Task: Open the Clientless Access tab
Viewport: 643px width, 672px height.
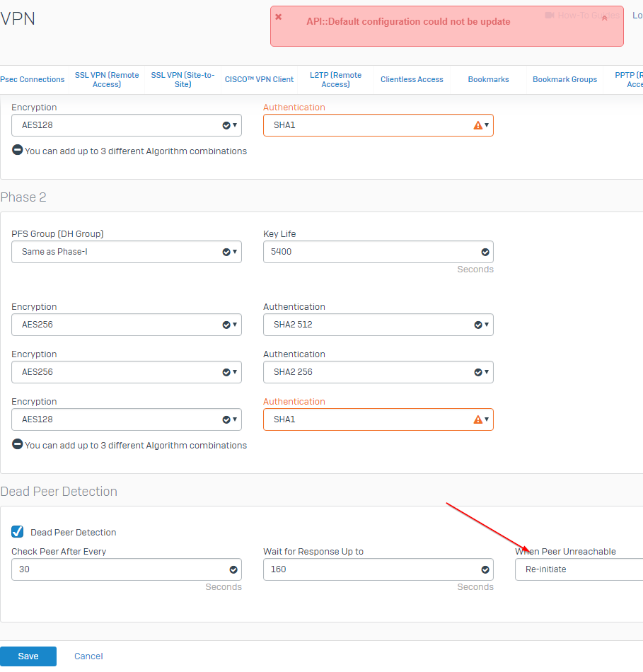Action: tap(412, 80)
